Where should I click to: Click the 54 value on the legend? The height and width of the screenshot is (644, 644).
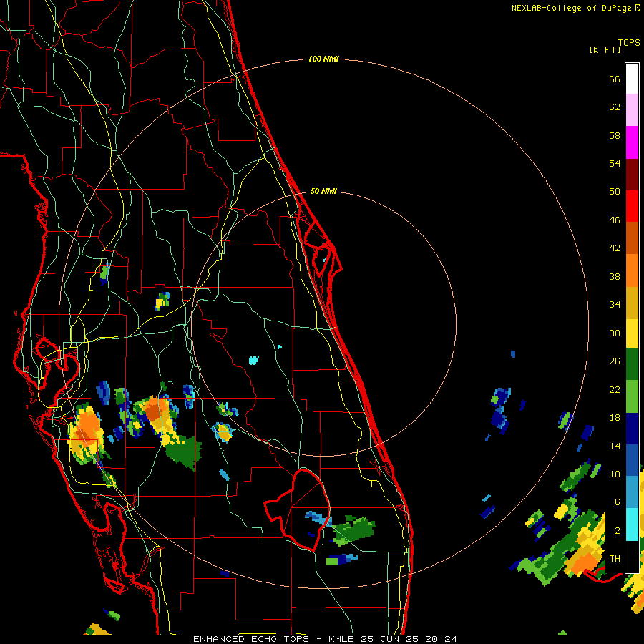click(x=615, y=163)
